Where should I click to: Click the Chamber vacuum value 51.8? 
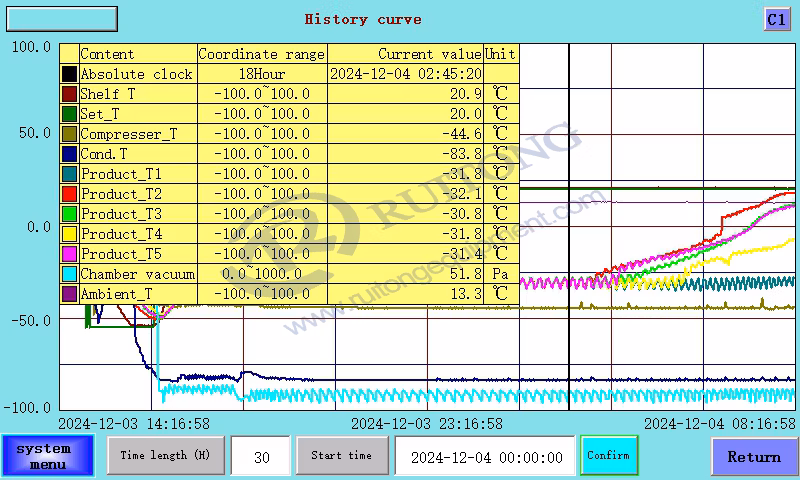465,274
